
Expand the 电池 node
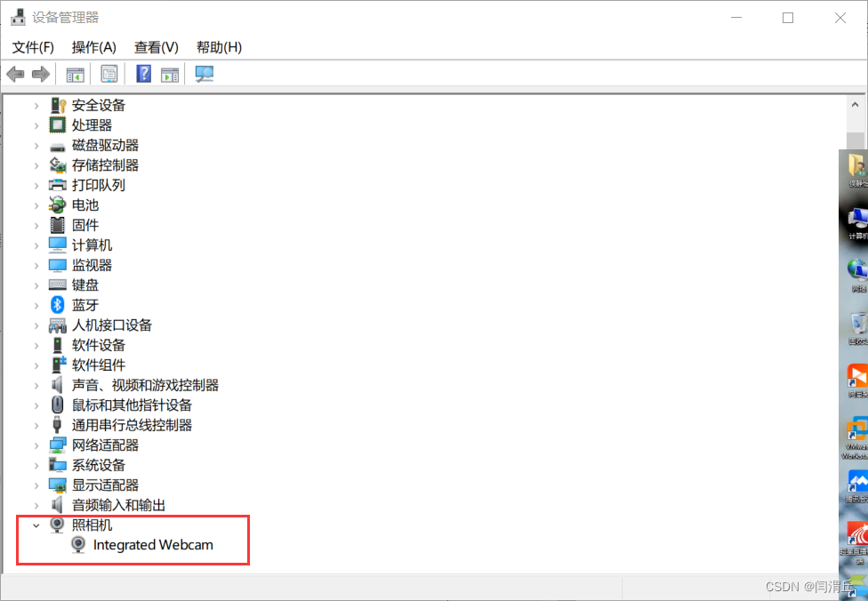pos(36,205)
